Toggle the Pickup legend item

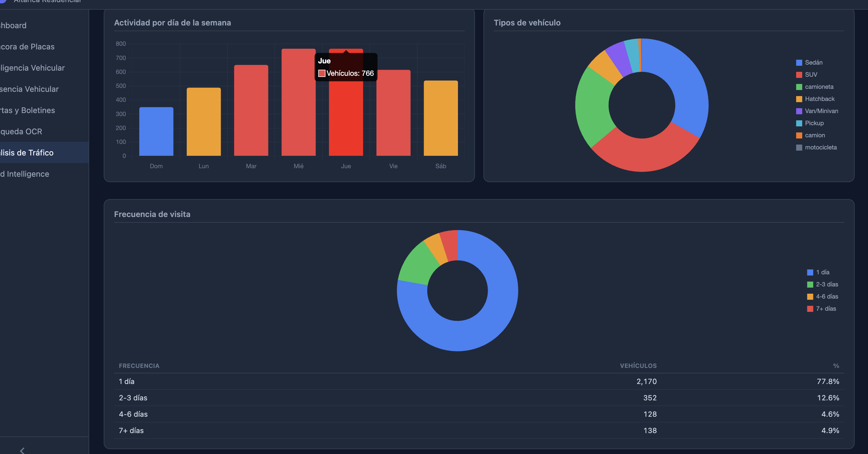(814, 123)
